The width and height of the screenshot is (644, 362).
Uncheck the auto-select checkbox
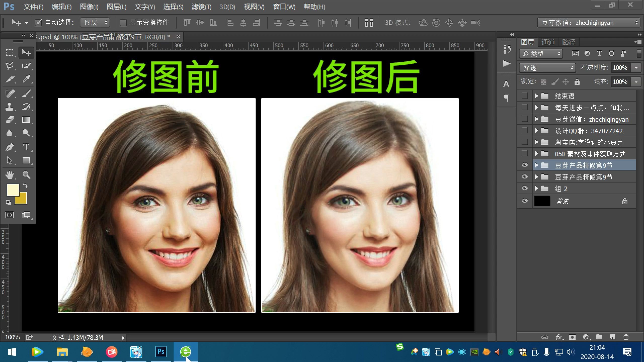click(x=38, y=23)
